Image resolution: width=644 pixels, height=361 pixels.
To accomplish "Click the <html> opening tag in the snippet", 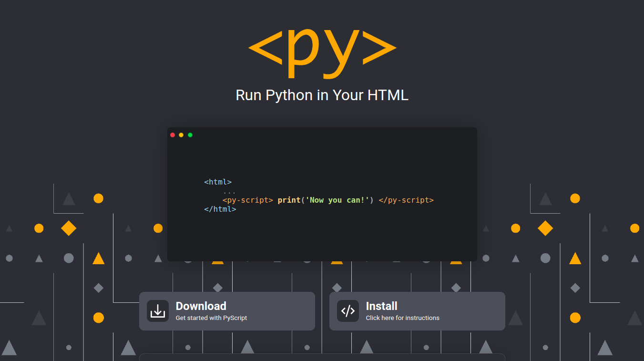I will point(218,182).
